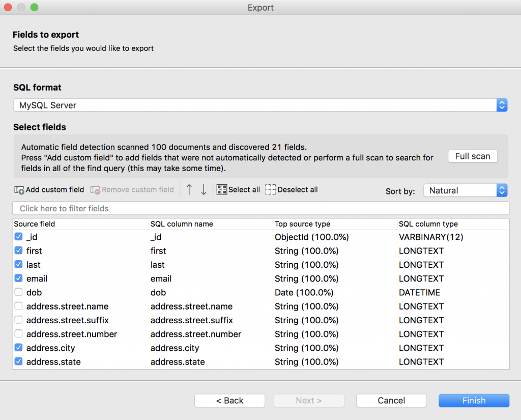Click SQL column name cell 'address.street.name'
The width and height of the screenshot is (521, 420).
[192, 306]
